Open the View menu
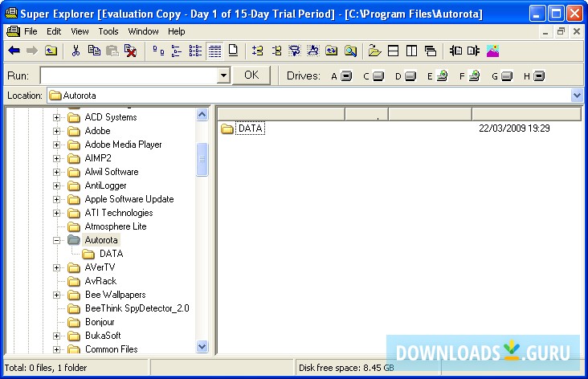Image resolution: width=588 pixels, height=379 pixels. click(x=80, y=31)
